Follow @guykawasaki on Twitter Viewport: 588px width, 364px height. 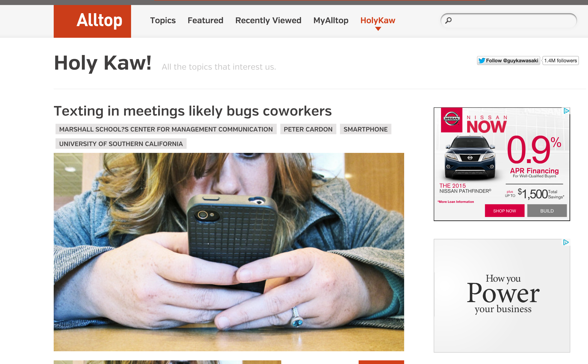coord(509,61)
